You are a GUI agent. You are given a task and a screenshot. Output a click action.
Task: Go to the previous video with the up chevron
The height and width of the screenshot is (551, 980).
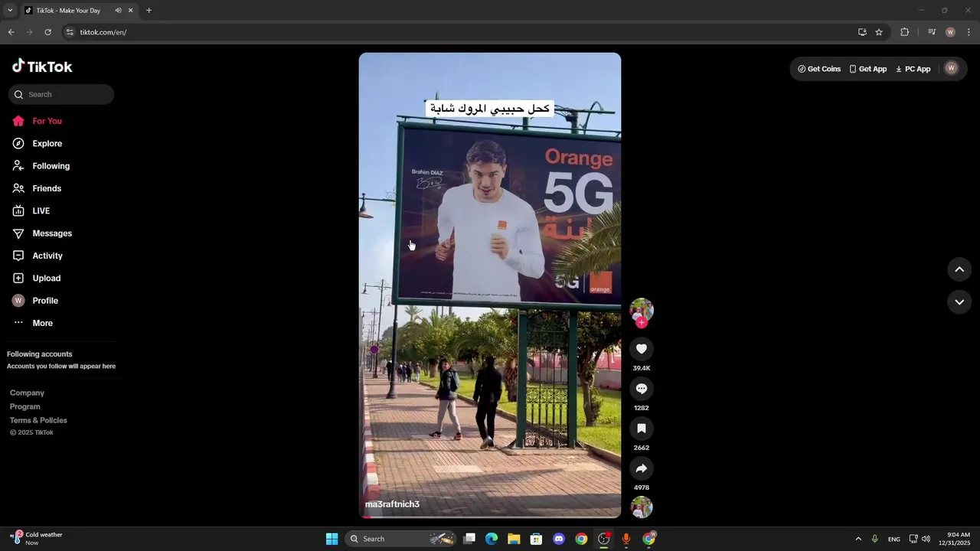[959, 269]
